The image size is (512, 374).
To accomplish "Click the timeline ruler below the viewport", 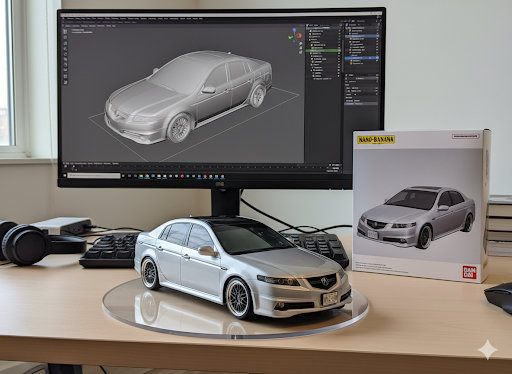I will click(x=200, y=167).
